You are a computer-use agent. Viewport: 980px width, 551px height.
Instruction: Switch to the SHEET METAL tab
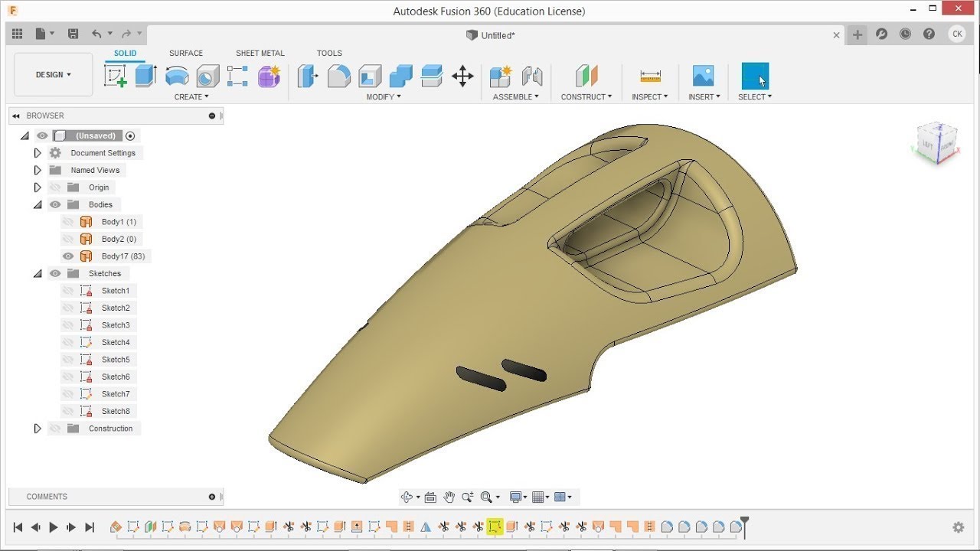pyautogui.click(x=260, y=54)
